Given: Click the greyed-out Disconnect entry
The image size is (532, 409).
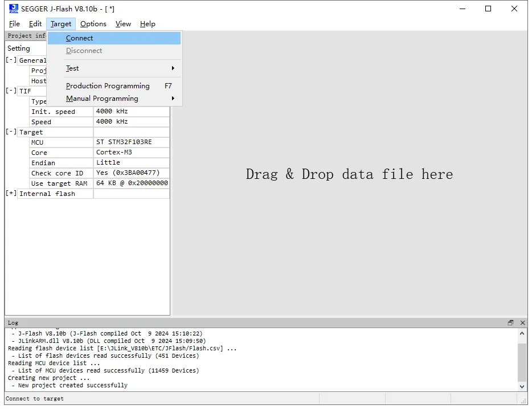Looking at the screenshot, I should 114,51.
